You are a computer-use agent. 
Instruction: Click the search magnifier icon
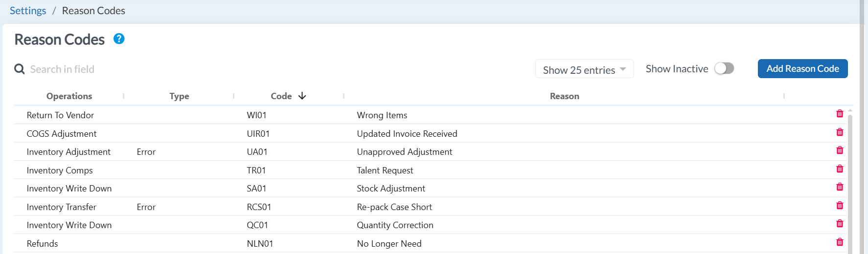[x=20, y=69]
